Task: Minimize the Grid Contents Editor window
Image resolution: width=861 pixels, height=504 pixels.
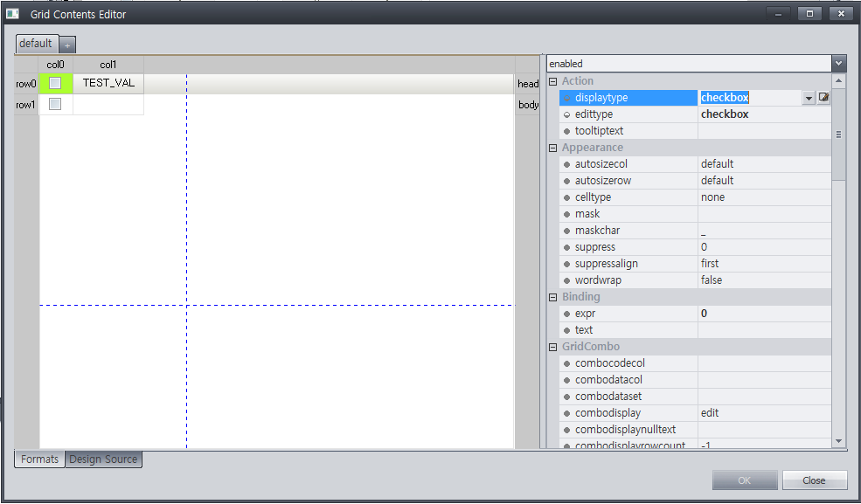Action: coord(778,14)
